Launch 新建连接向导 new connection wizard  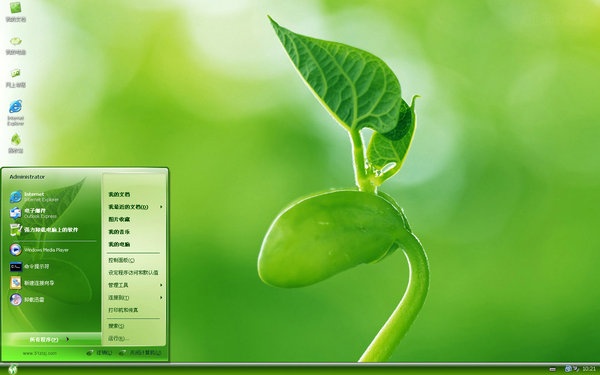[x=32, y=283]
